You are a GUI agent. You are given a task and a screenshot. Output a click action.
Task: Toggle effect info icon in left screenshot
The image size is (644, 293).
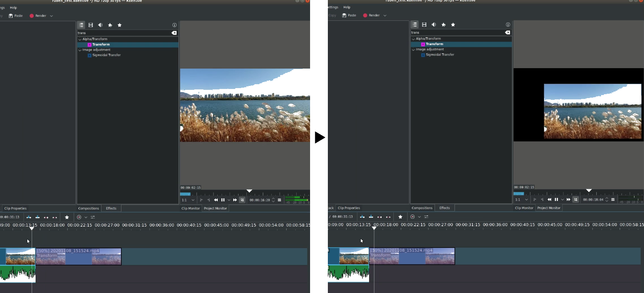[x=174, y=25]
